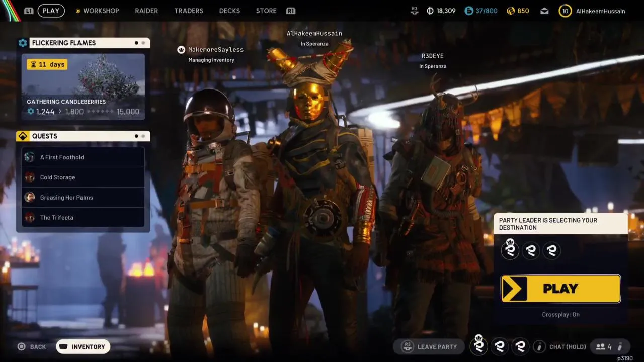The height and width of the screenshot is (362, 644).
Task: Select first page dot in Quests header
Action: [x=136, y=136]
